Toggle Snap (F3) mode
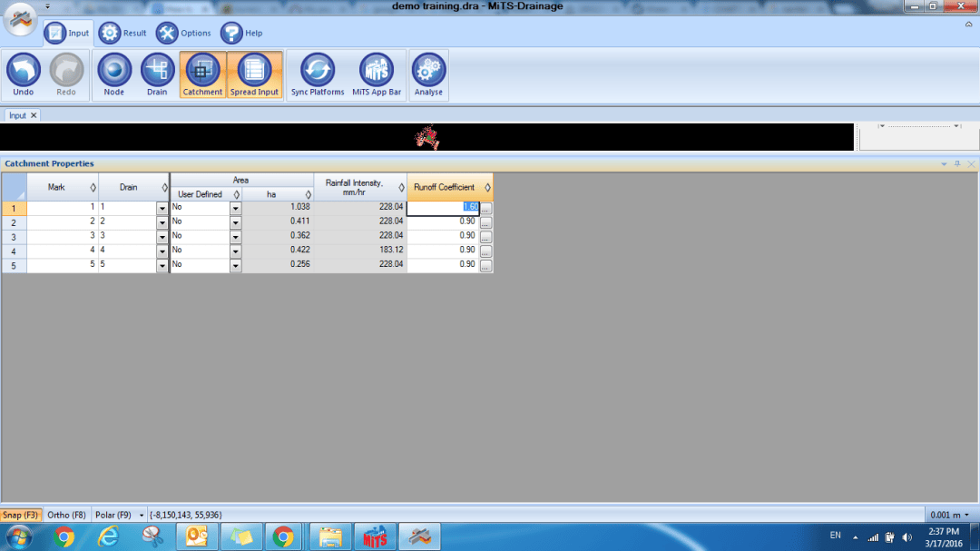 [21, 515]
